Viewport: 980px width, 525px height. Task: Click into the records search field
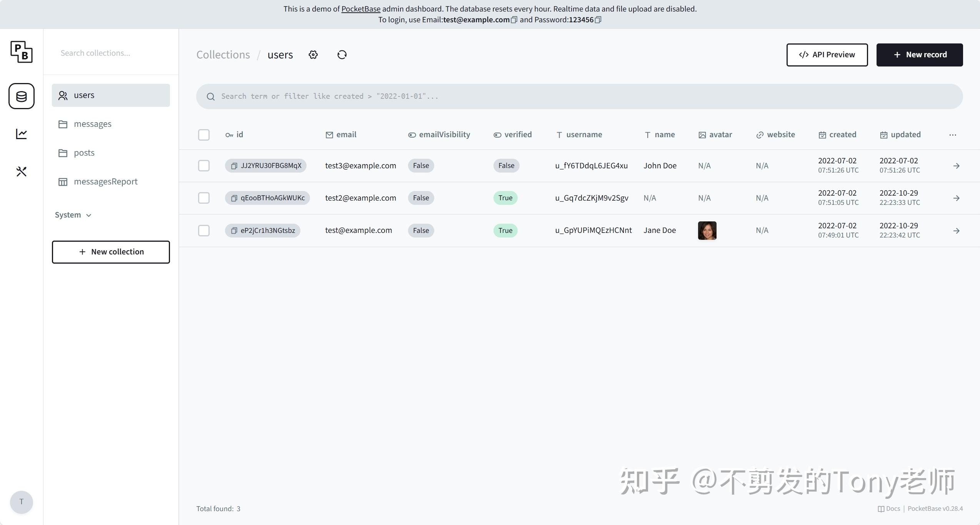[x=462, y=96]
